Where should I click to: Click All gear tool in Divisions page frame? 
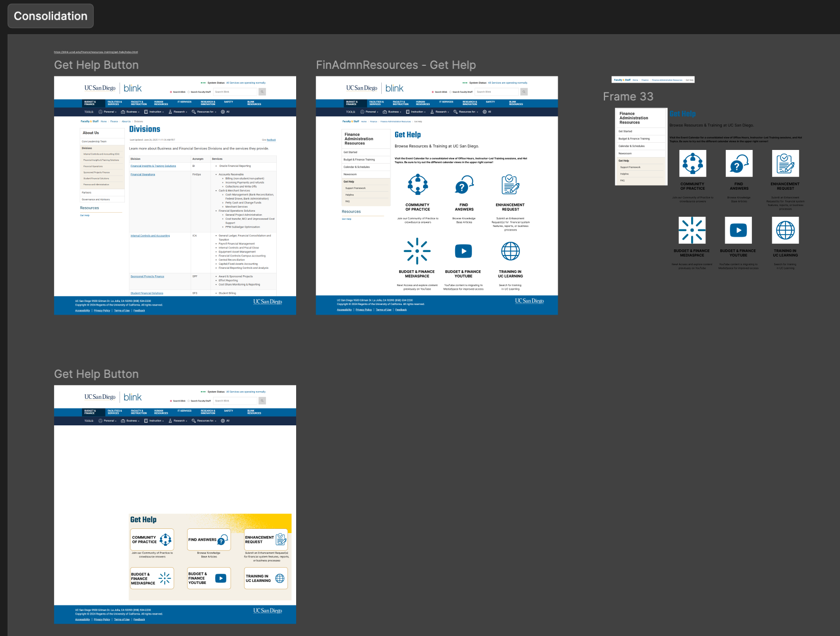tap(225, 112)
